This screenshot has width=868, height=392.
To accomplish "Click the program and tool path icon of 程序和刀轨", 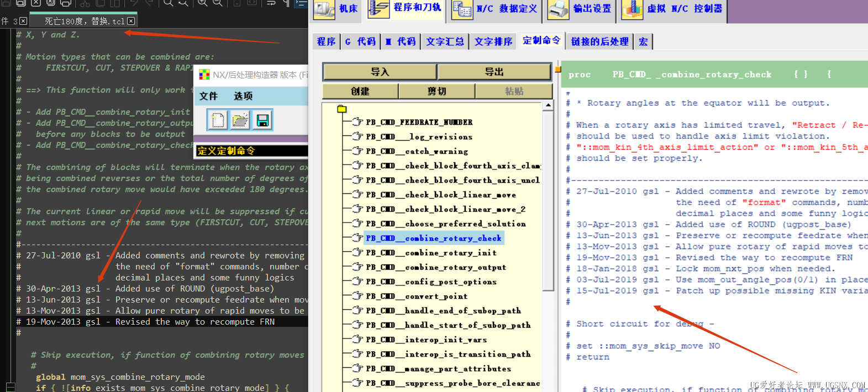I will coord(378,9).
